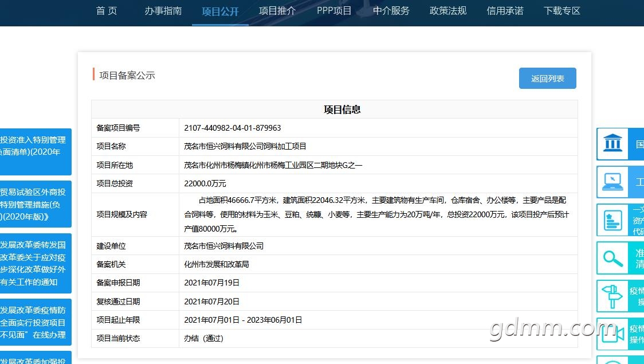Open the 发展改革委疫情防 不见面在线办理 link
The width and height of the screenshot is (644, 364).
point(36,323)
